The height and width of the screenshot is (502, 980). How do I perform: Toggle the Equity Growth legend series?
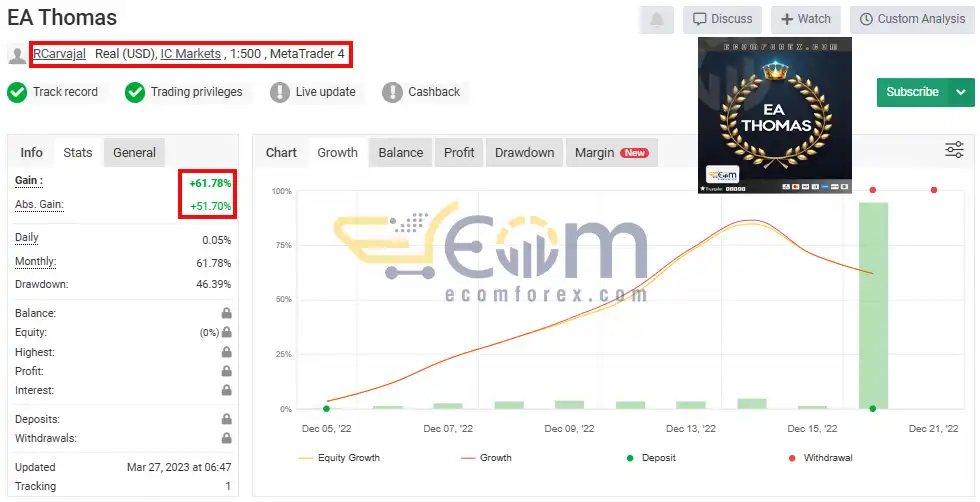point(339,458)
